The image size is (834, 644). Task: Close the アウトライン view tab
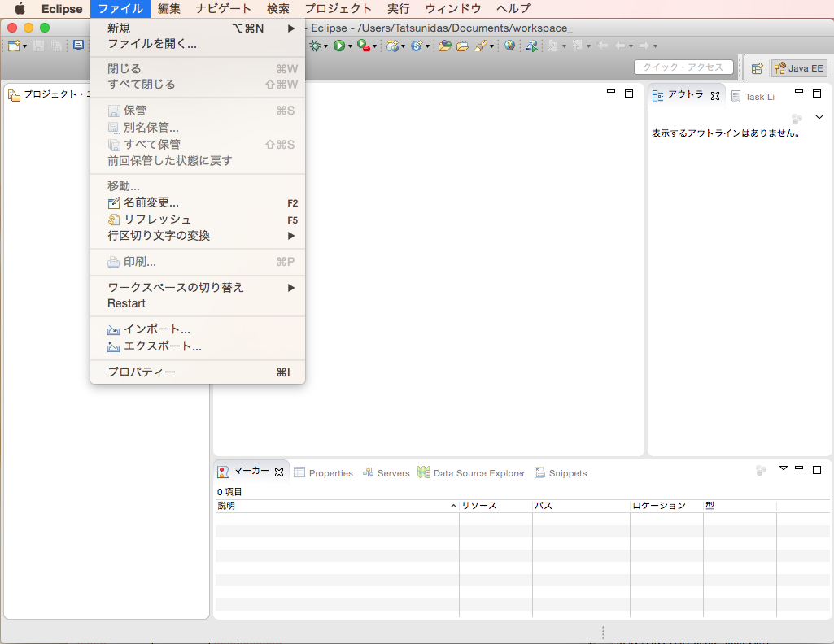click(x=715, y=96)
